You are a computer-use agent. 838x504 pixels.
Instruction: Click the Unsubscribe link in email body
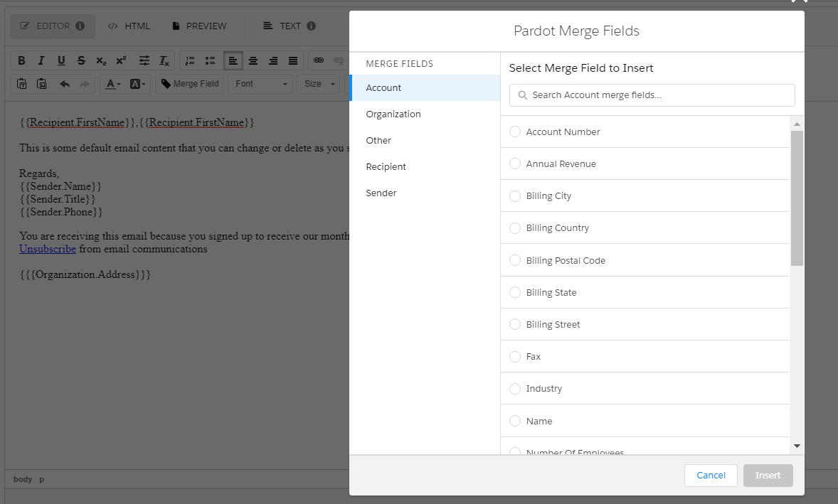48,249
